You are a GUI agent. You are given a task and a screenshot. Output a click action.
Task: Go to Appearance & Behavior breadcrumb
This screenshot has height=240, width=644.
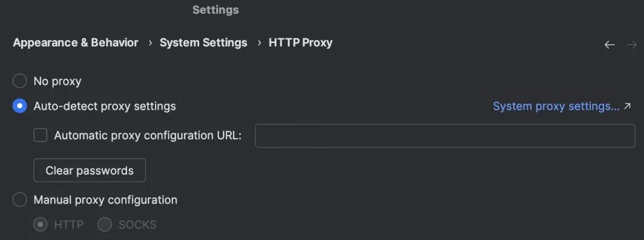[76, 43]
